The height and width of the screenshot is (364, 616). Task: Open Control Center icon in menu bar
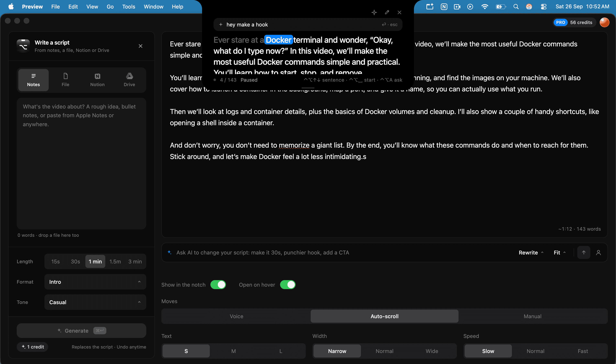(544, 7)
